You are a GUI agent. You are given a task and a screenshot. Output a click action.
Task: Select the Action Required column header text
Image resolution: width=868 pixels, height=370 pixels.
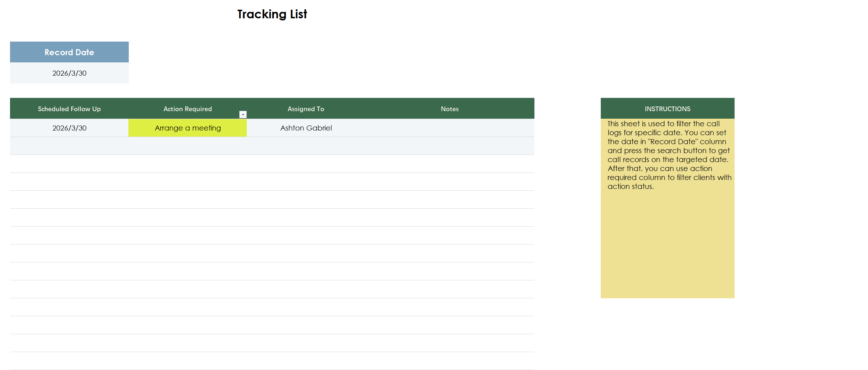[188, 109]
